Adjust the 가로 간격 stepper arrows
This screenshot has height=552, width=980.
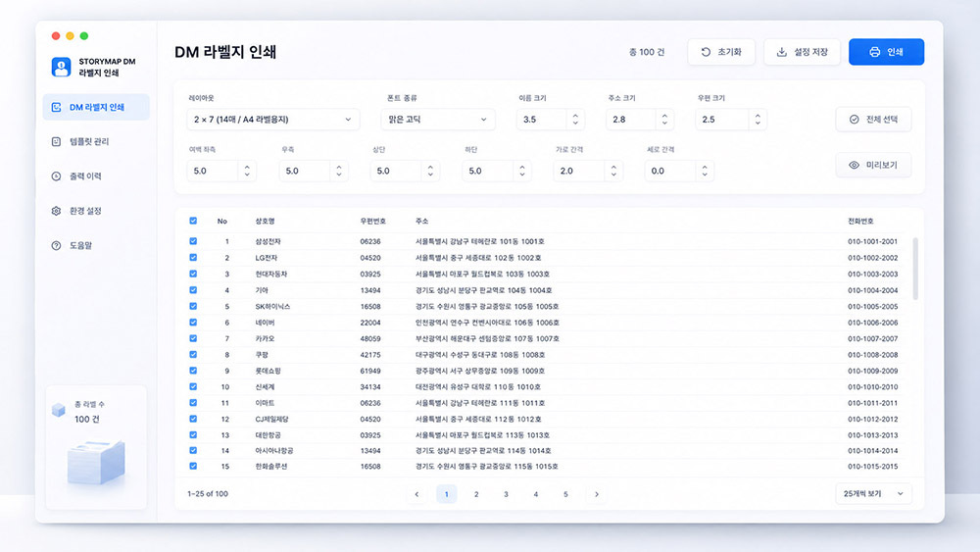(x=613, y=171)
